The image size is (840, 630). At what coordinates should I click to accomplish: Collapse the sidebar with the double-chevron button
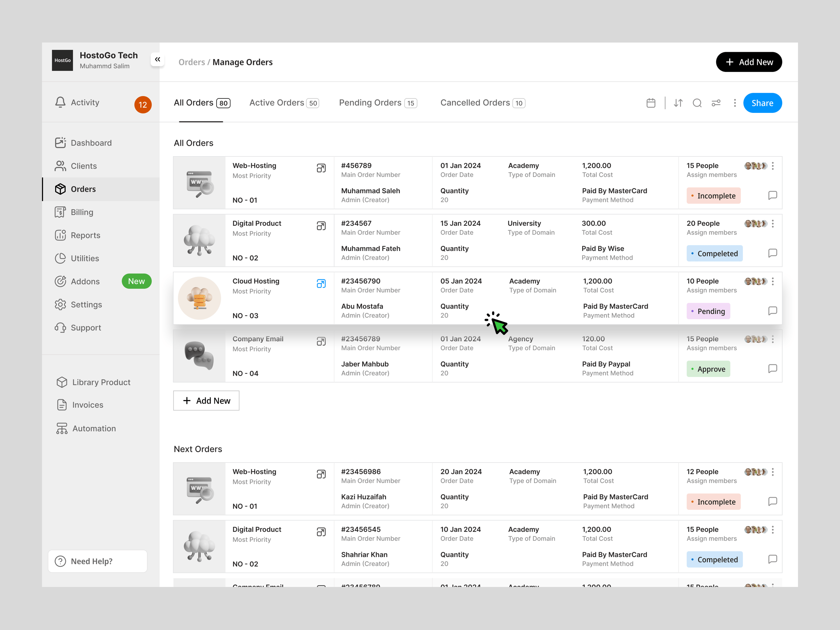coord(157,59)
